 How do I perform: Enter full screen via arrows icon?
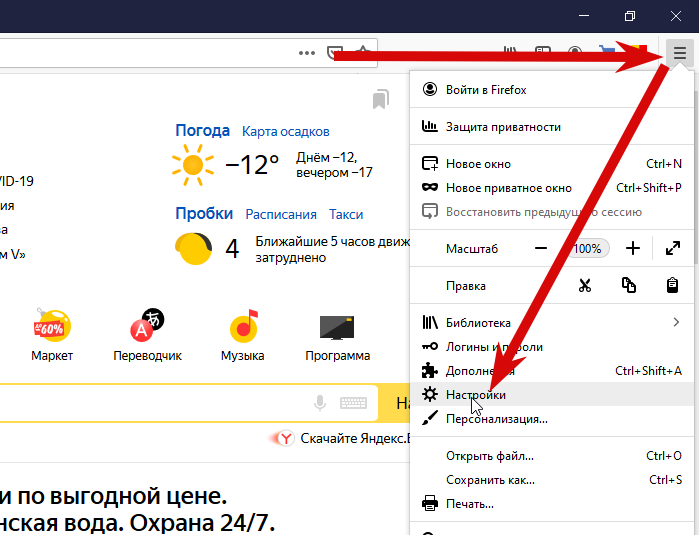coord(673,248)
